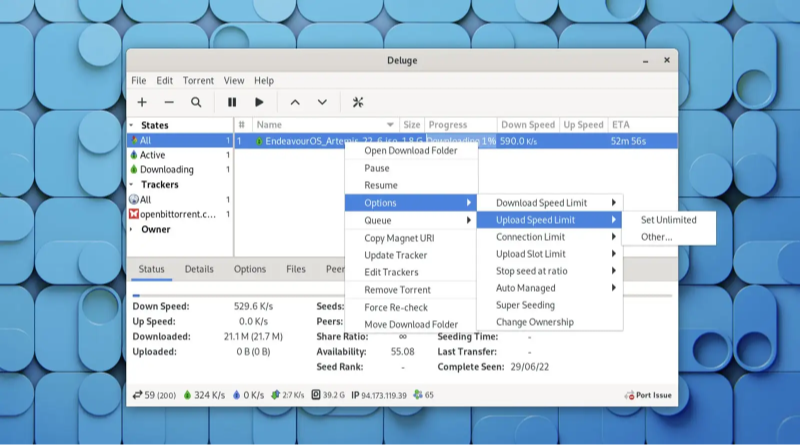The width and height of the screenshot is (800, 445).
Task: Toggle Super Seeding option
Action: pos(549,305)
